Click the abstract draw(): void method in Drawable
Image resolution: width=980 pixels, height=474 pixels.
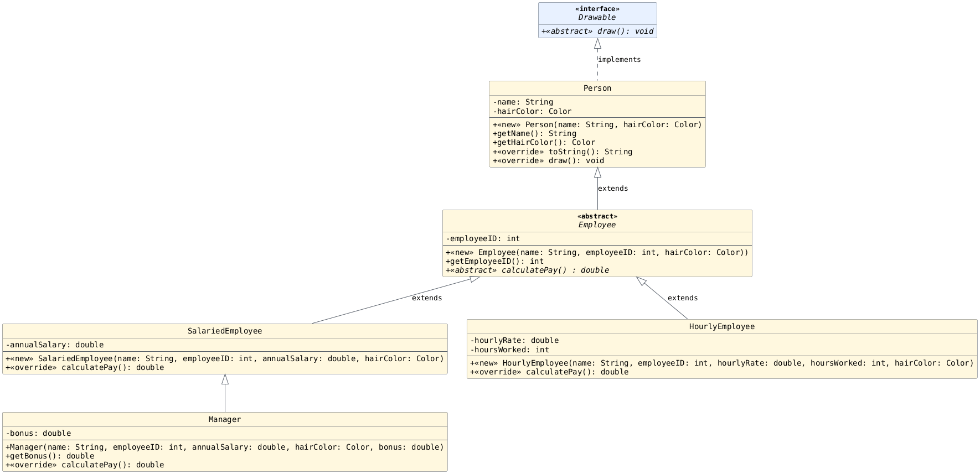(x=597, y=32)
